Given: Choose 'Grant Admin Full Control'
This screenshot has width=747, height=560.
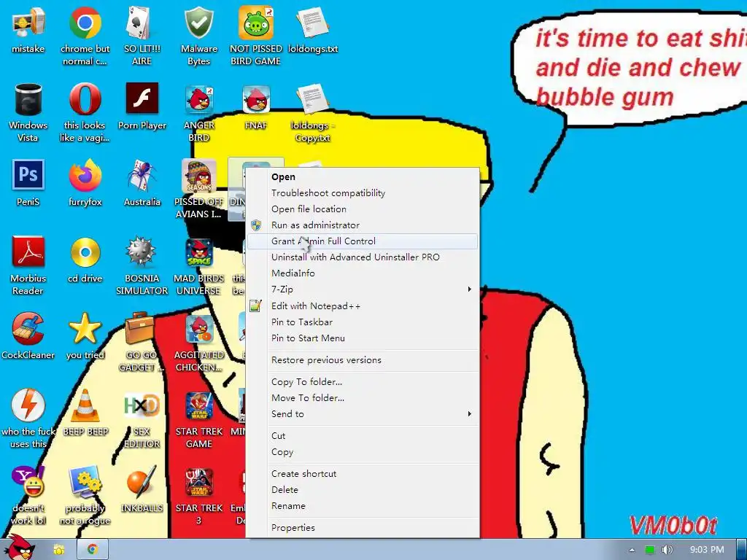Looking at the screenshot, I should tap(363, 241).
